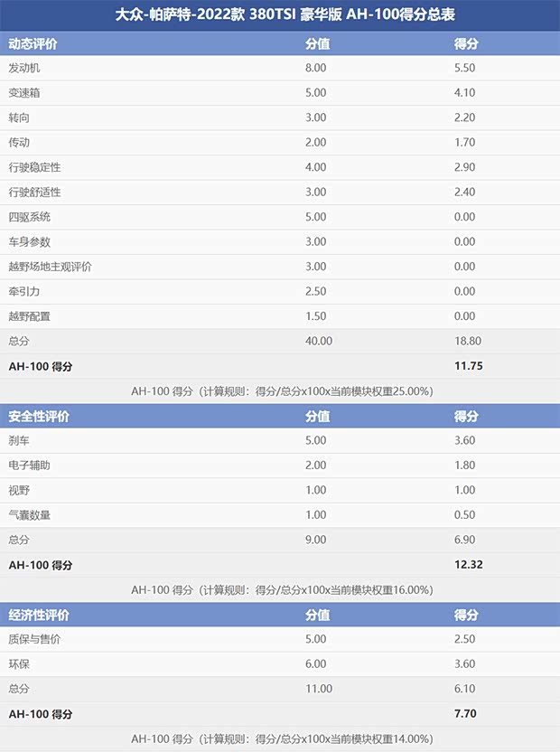The height and width of the screenshot is (752, 560).
Task: Select the 经济性评价 section header
Action: pos(38,615)
